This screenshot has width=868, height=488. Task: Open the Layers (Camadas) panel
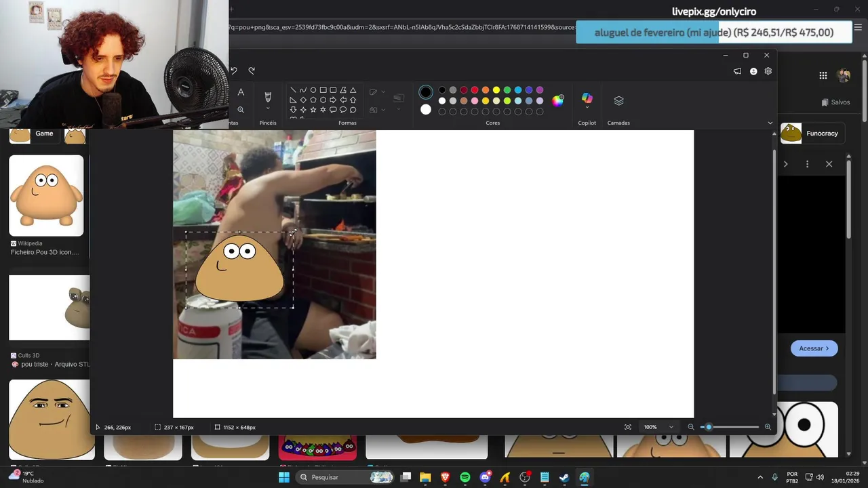pos(618,100)
